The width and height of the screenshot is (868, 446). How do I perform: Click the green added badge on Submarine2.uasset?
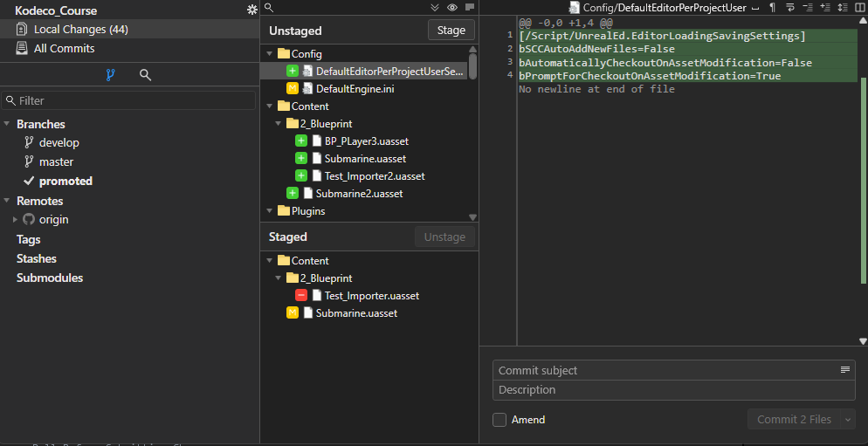tap(293, 193)
